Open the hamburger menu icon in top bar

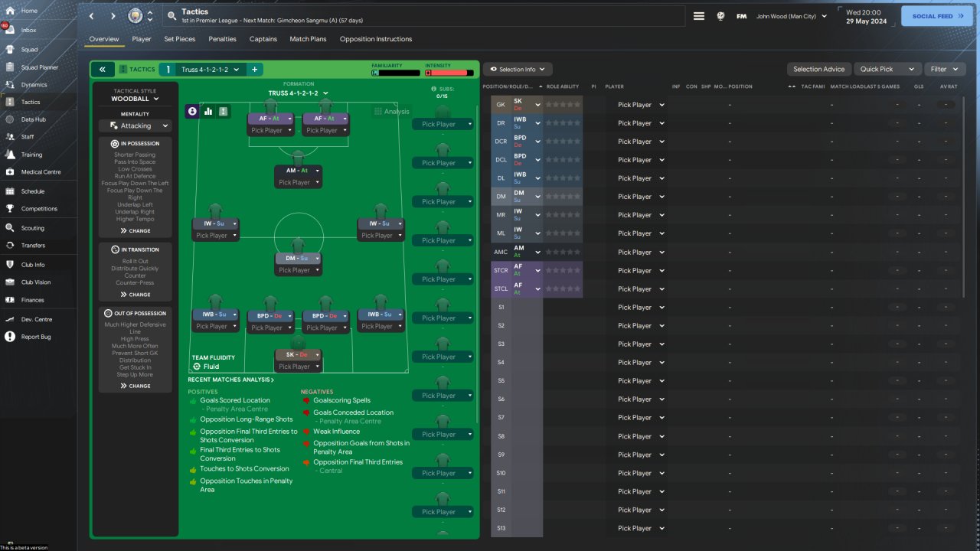pyautogui.click(x=699, y=16)
